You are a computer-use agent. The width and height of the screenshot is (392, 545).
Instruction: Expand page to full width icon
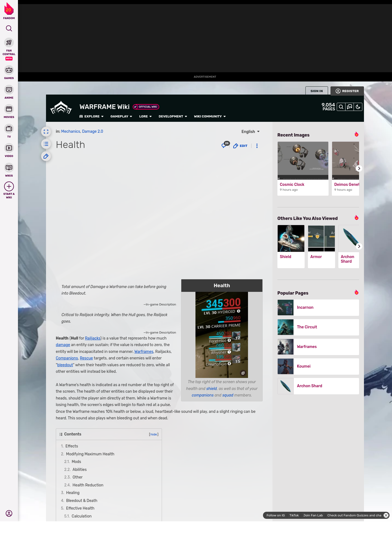[46, 132]
